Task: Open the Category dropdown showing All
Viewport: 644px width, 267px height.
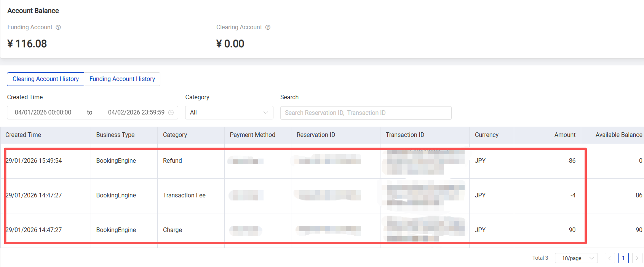Action: 229,113
